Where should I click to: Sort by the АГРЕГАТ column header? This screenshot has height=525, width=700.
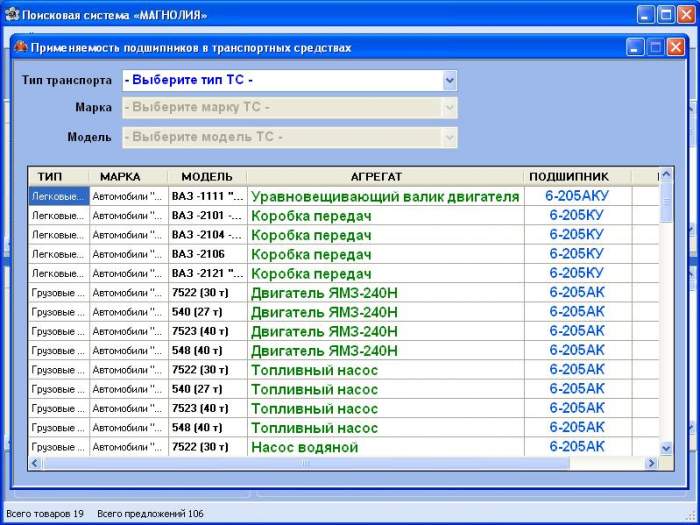[385, 177]
